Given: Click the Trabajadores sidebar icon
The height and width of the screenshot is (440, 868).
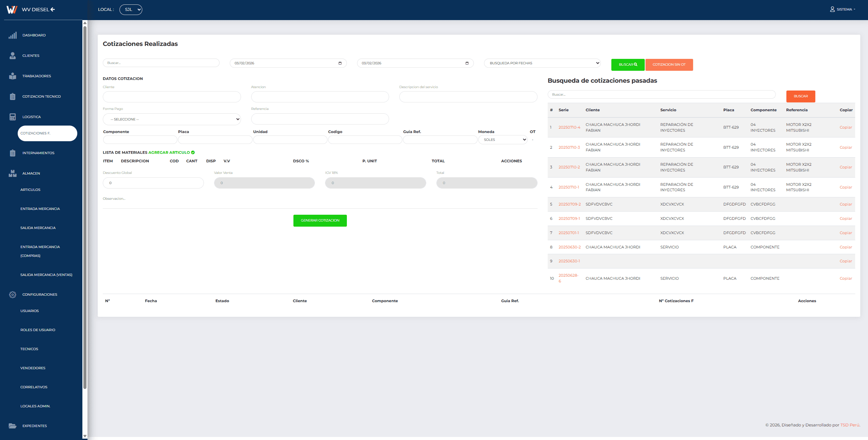Looking at the screenshot, I should pos(13,76).
